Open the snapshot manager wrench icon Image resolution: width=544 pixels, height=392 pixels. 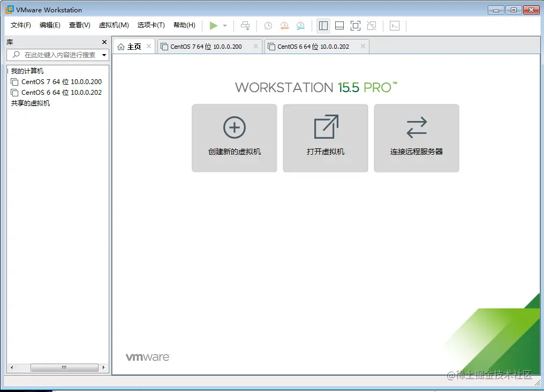(300, 26)
